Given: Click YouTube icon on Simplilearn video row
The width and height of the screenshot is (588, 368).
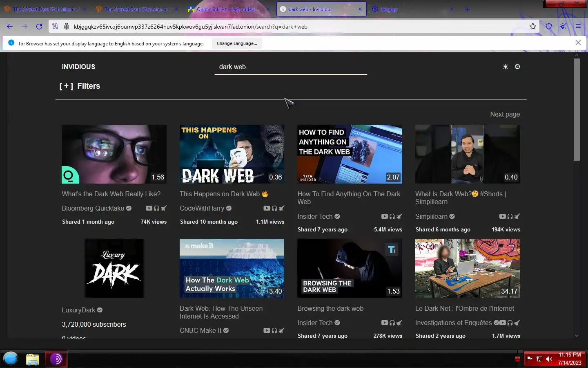Looking at the screenshot, I should [x=502, y=216].
